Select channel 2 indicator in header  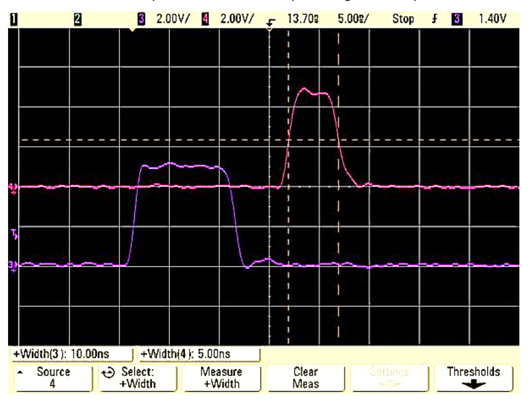[77, 19]
